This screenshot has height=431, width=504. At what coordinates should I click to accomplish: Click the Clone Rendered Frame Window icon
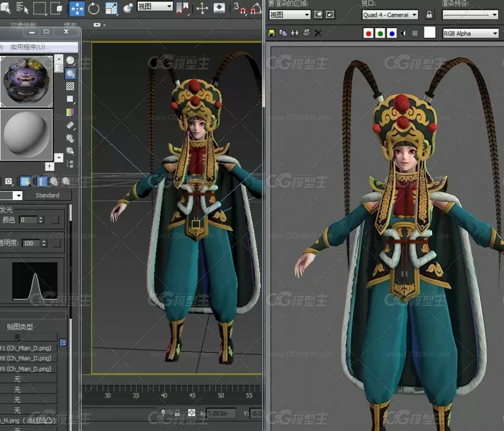[x=294, y=33]
